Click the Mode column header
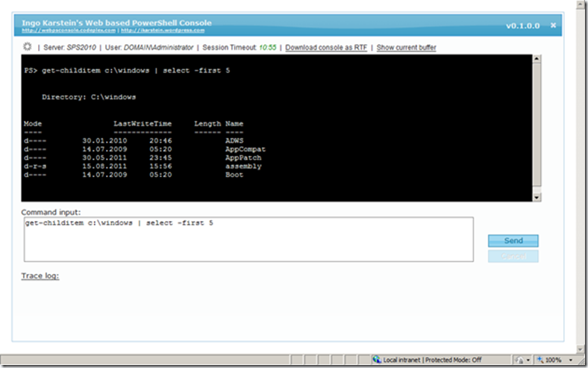The width and height of the screenshot is (588, 368). pyautogui.click(x=33, y=124)
